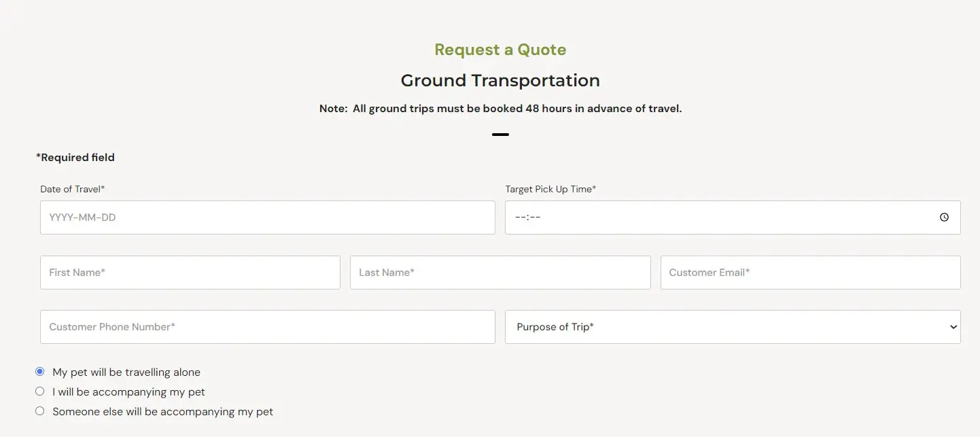Image resolution: width=980 pixels, height=437 pixels.
Task: Click the '*Required field' text
Action: (x=75, y=157)
